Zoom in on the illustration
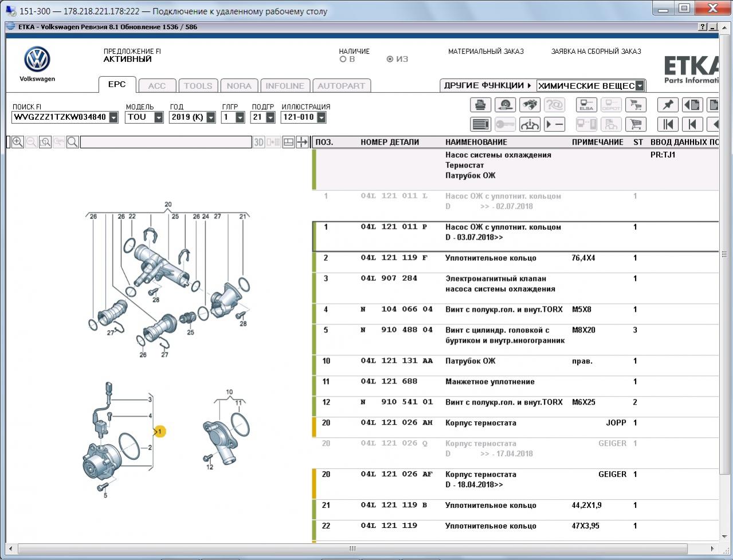 point(18,142)
